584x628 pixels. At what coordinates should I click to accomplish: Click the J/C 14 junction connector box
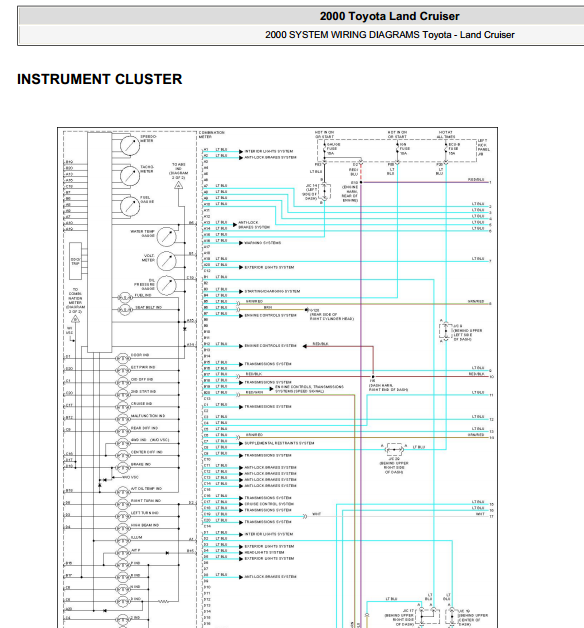(325, 192)
